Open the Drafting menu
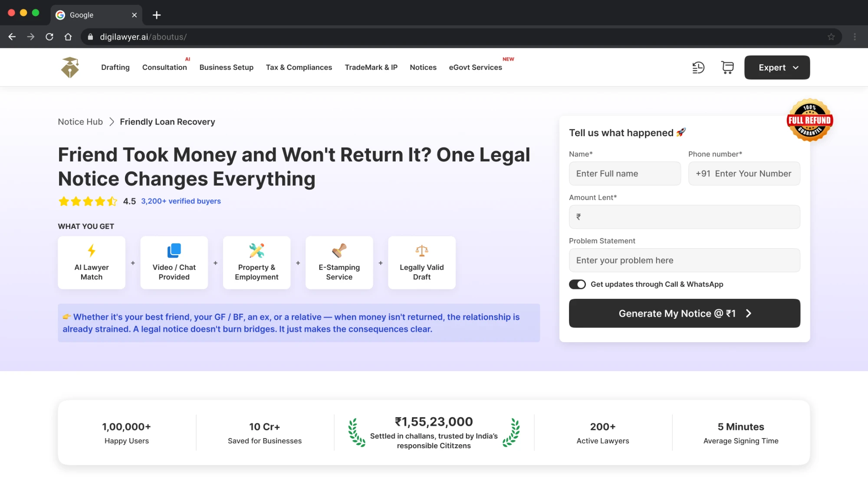 coord(115,67)
